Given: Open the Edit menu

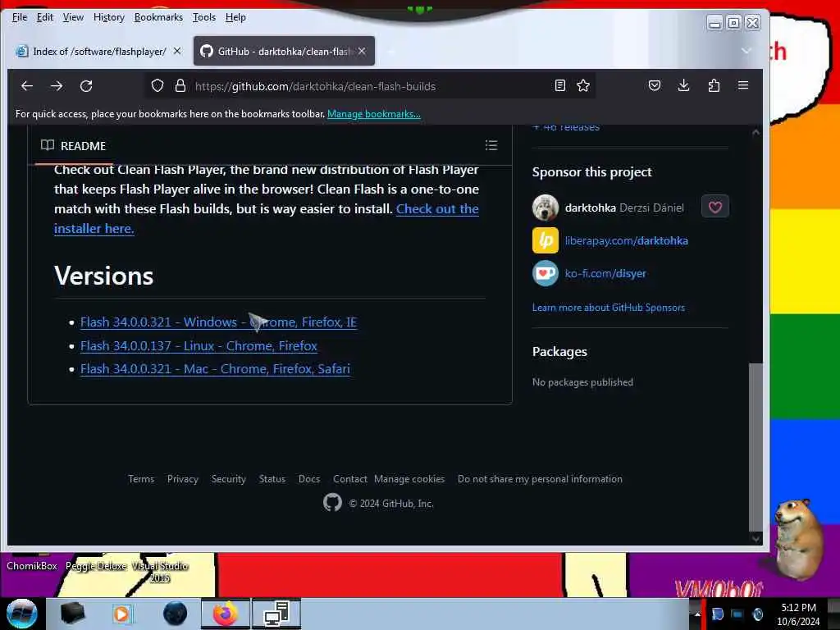Looking at the screenshot, I should tap(45, 17).
